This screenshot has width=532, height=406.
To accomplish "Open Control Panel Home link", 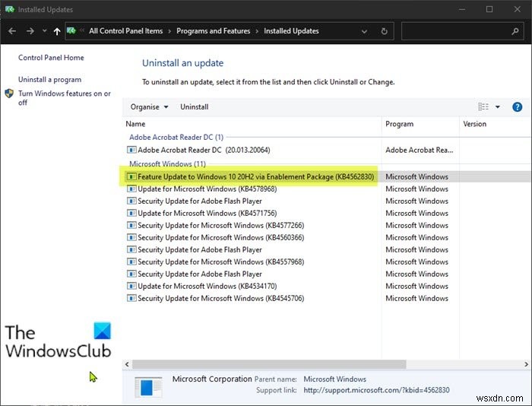I will pyautogui.click(x=51, y=58).
